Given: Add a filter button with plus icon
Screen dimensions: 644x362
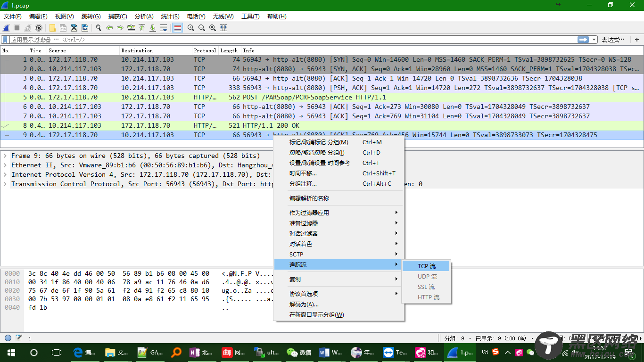Looking at the screenshot, I should click(x=637, y=40).
